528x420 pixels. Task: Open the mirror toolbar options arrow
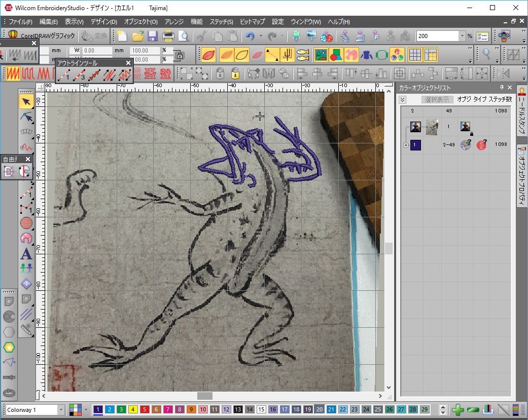coord(524,80)
